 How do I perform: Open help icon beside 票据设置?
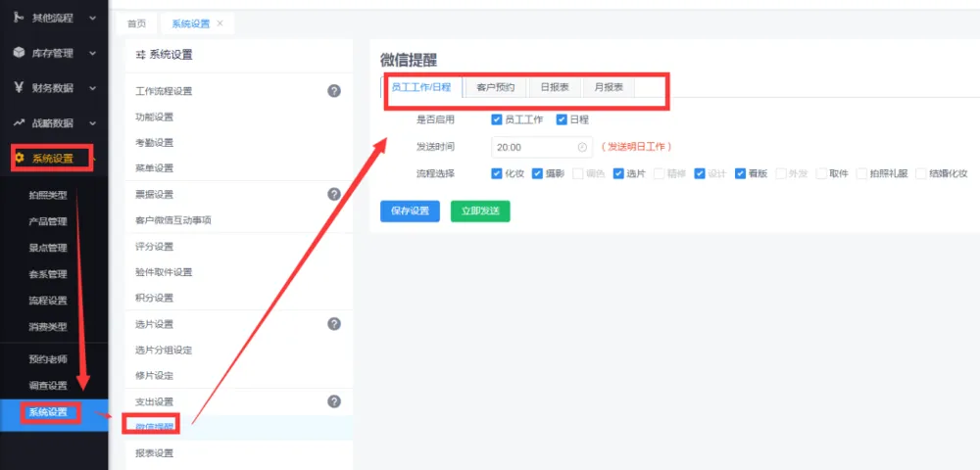(333, 194)
